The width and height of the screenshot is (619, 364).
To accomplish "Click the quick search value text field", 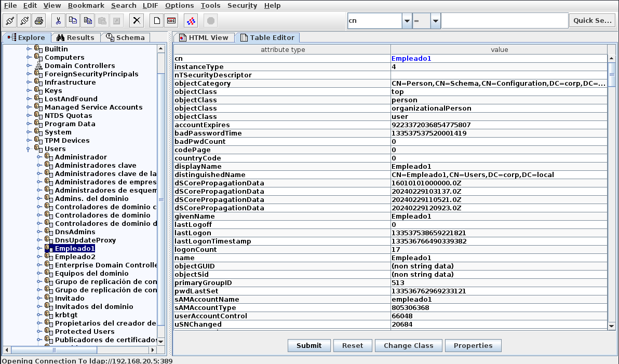I will point(505,21).
